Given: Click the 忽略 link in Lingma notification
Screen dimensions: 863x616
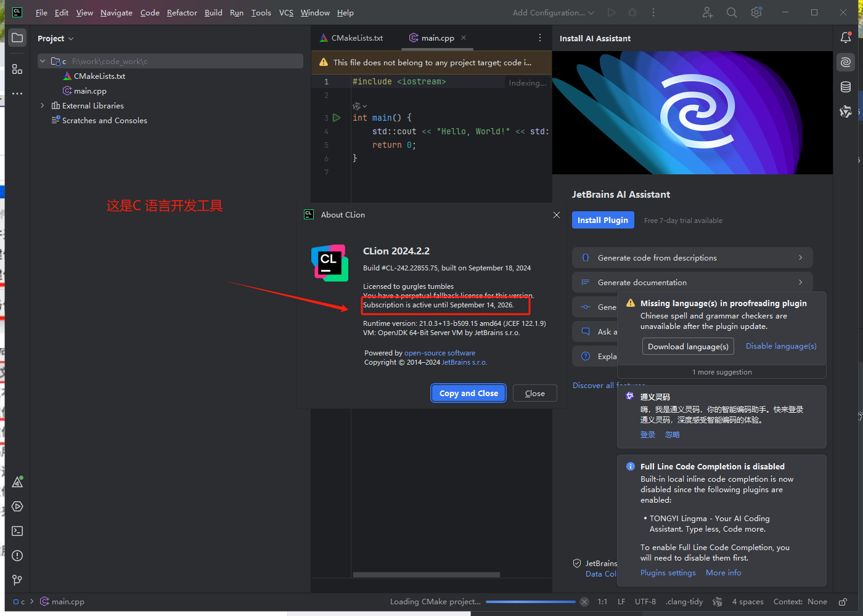Looking at the screenshot, I should pyautogui.click(x=673, y=434).
